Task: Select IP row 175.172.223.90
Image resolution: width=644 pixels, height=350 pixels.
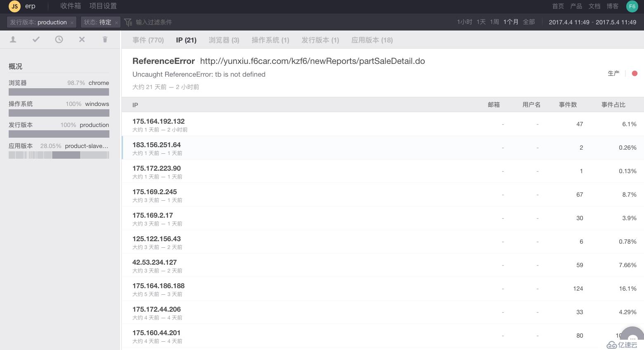Action: pyautogui.click(x=383, y=171)
